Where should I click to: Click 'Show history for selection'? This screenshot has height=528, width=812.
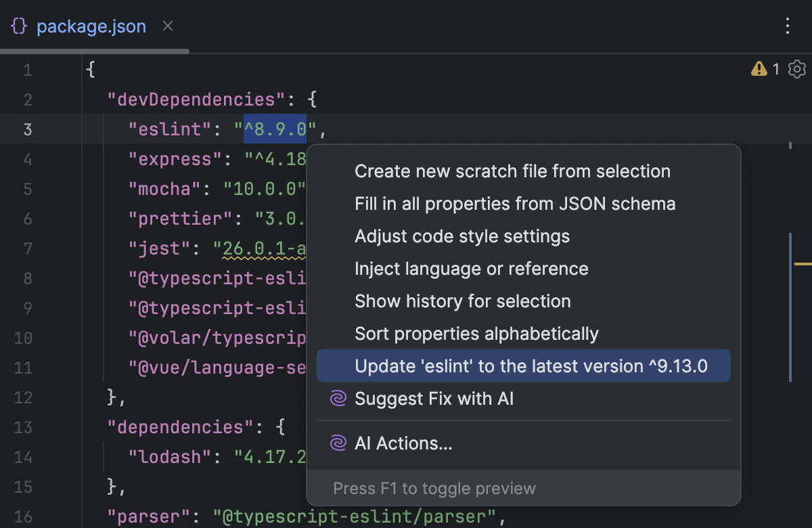point(462,301)
